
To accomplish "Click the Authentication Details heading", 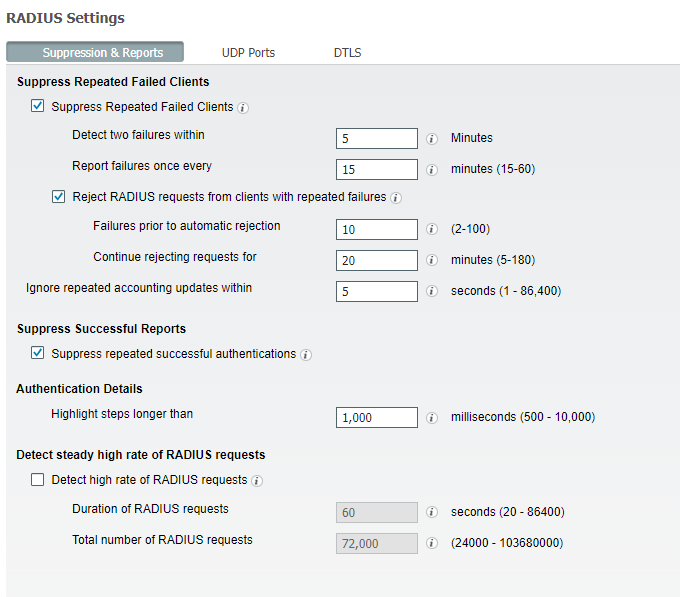I will click(x=79, y=389).
